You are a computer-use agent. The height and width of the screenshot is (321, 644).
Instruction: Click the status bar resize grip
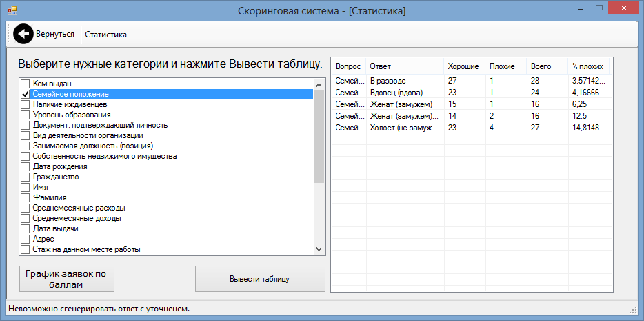[632, 309]
